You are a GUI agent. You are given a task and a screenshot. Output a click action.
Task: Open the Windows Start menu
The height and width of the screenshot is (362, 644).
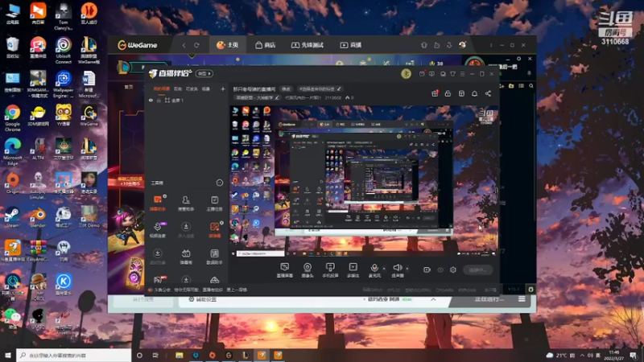[8, 355]
